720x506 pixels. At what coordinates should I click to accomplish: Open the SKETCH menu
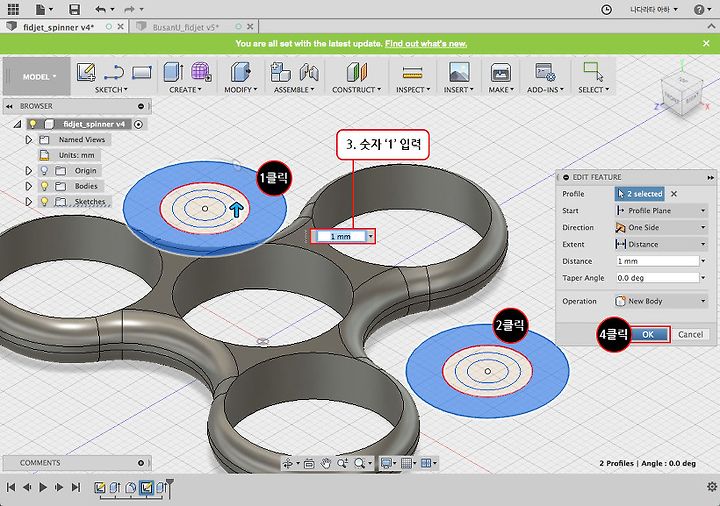(111, 90)
